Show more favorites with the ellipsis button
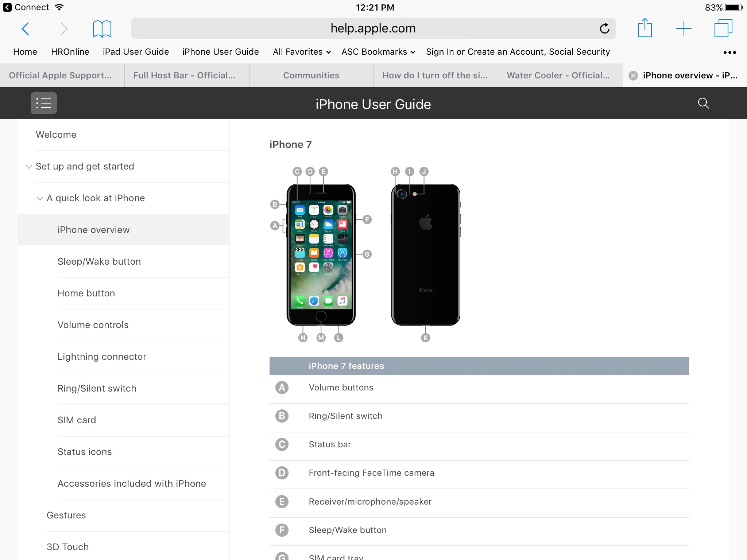This screenshot has width=747, height=560. (729, 52)
